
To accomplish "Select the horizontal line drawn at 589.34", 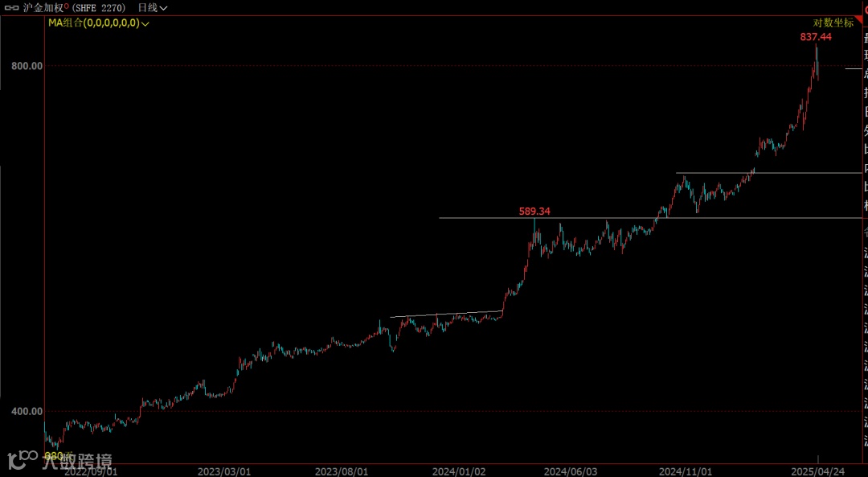I will coord(650,218).
